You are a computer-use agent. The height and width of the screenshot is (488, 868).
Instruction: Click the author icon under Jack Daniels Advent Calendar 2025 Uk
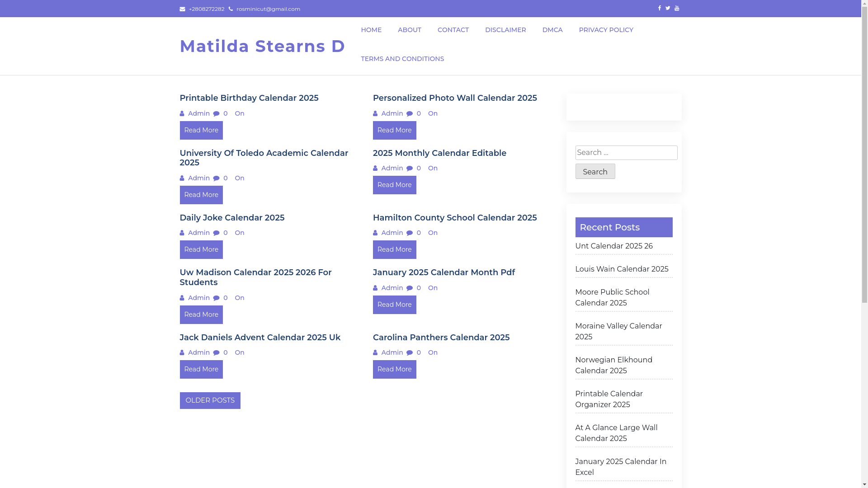point(182,352)
